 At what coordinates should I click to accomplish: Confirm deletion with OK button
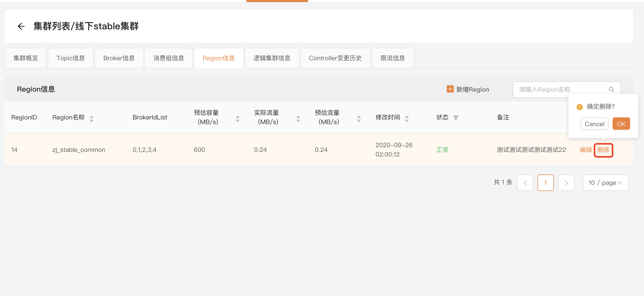621,124
